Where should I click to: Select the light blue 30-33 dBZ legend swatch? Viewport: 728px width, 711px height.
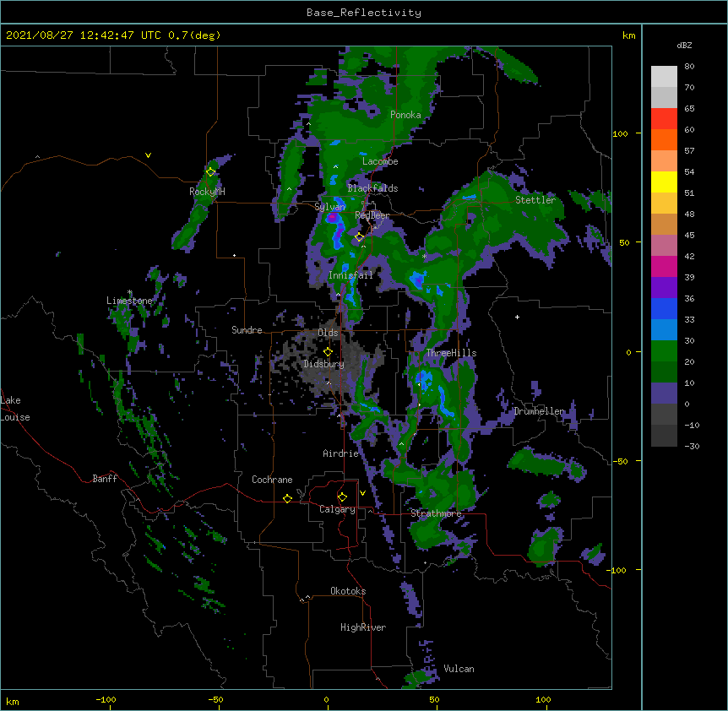pos(664,329)
